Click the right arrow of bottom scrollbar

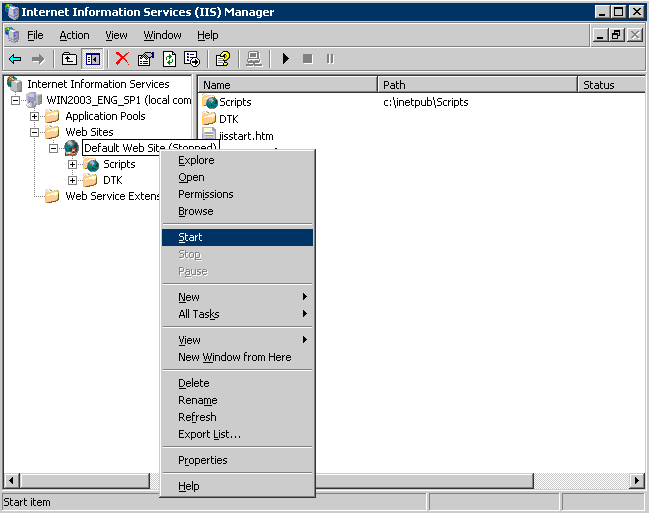pyautogui.click(x=637, y=481)
